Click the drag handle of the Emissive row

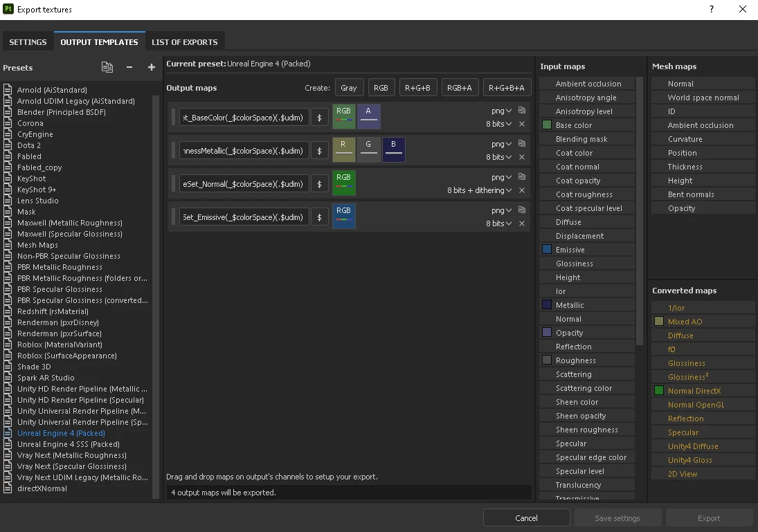click(x=174, y=217)
